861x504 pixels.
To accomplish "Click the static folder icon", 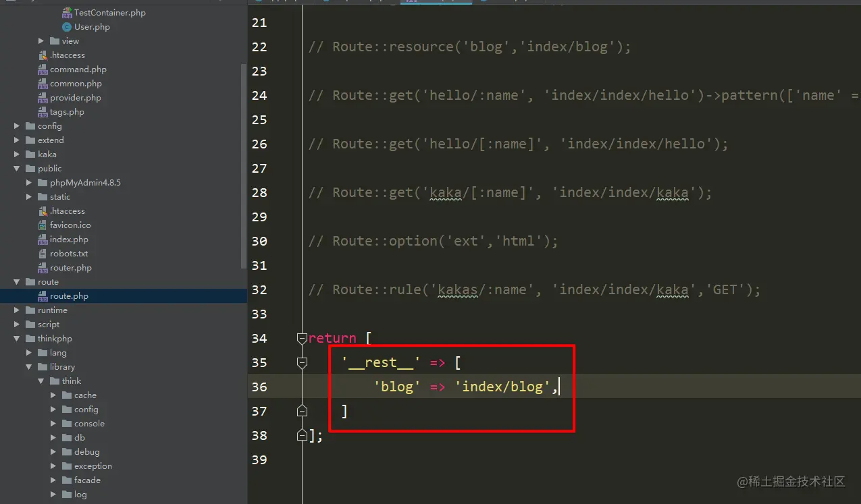I will click(x=43, y=197).
